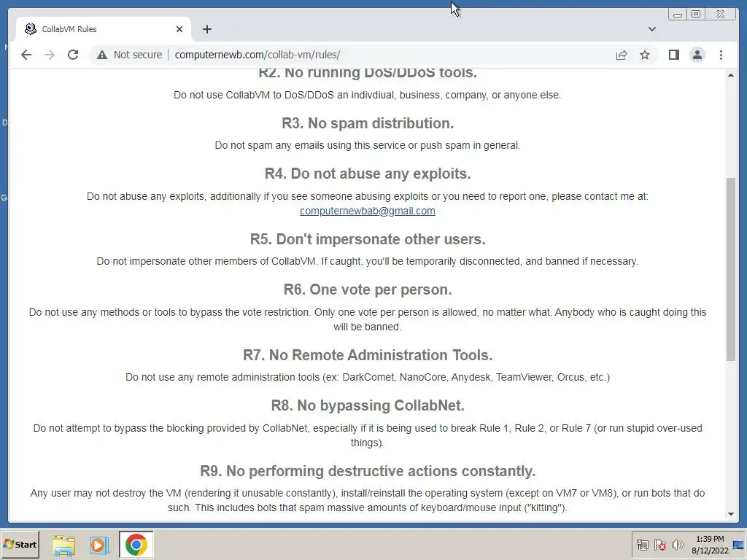This screenshot has width=747, height=560.
Task: Click the CollabVM tab favicon
Action: pyautogui.click(x=31, y=29)
